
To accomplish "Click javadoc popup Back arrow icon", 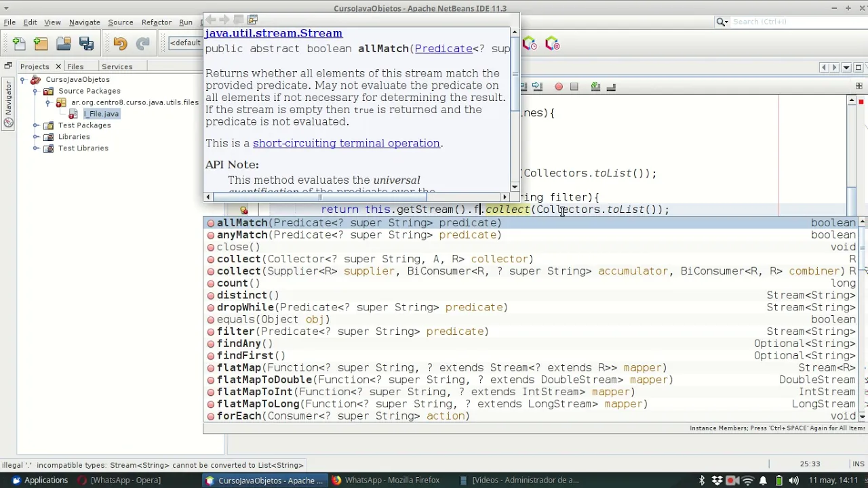I will 211,20.
